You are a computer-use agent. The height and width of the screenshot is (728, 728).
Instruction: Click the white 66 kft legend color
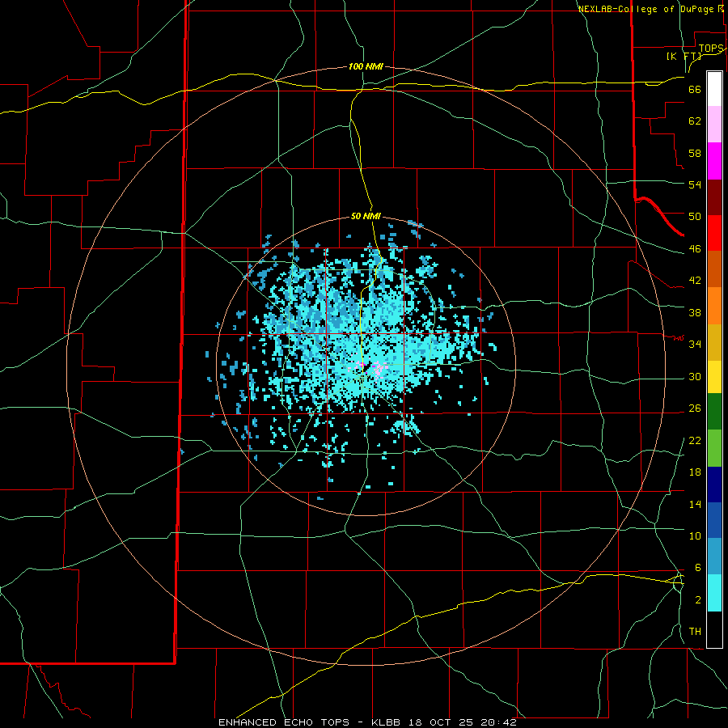click(714, 89)
